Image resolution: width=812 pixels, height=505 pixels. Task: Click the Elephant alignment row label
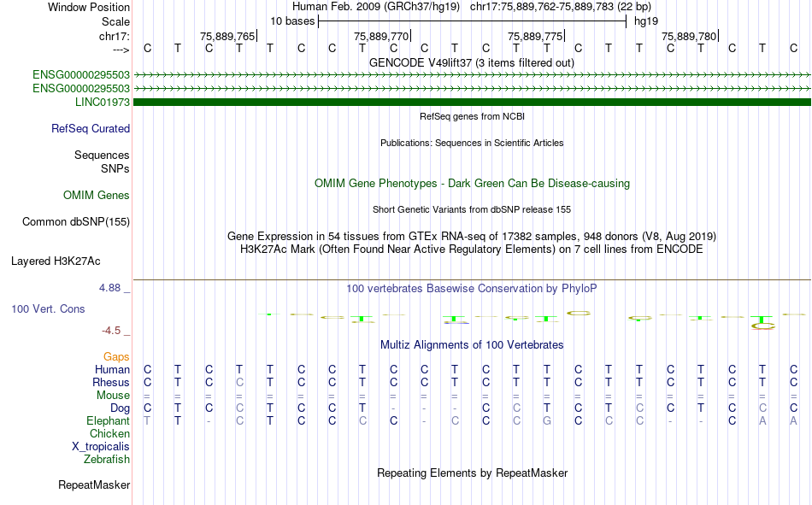[108, 421]
